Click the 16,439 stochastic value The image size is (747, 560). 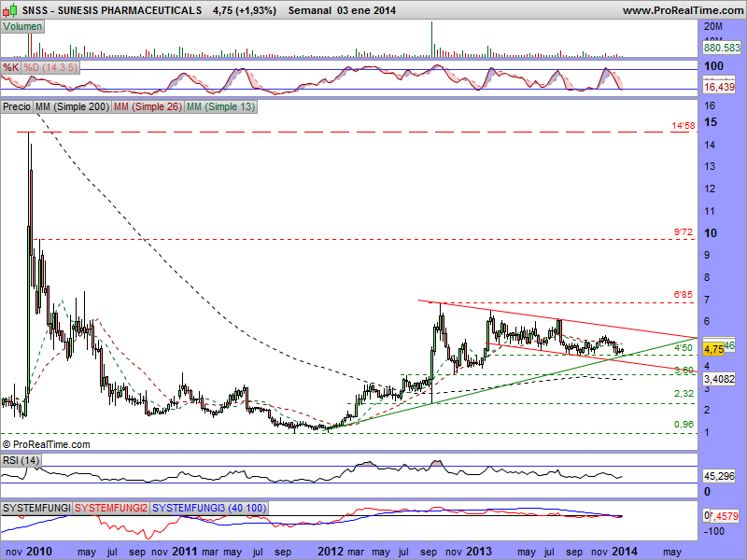[719, 87]
